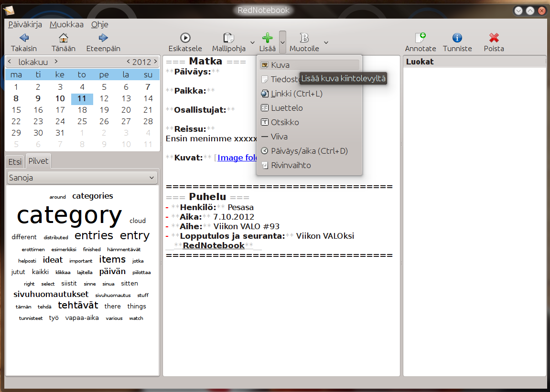Click the picture icon beside Kuva
The height and width of the screenshot is (392, 550).
pyautogui.click(x=265, y=65)
